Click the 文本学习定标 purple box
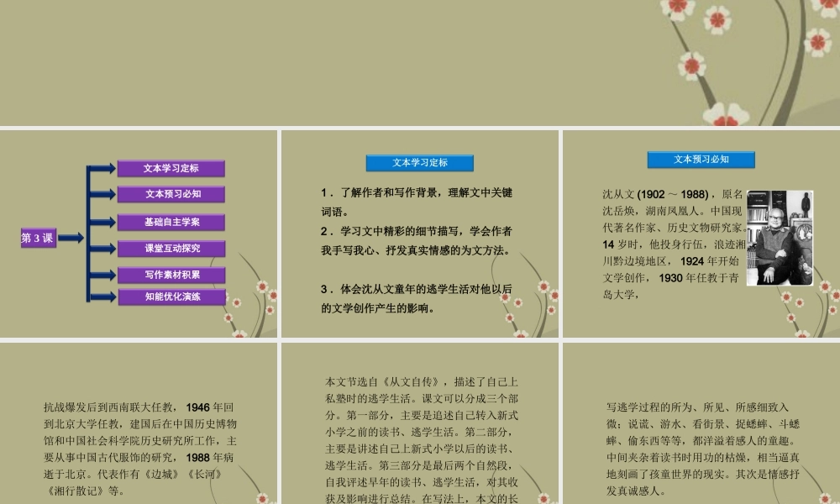 [171, 168]
